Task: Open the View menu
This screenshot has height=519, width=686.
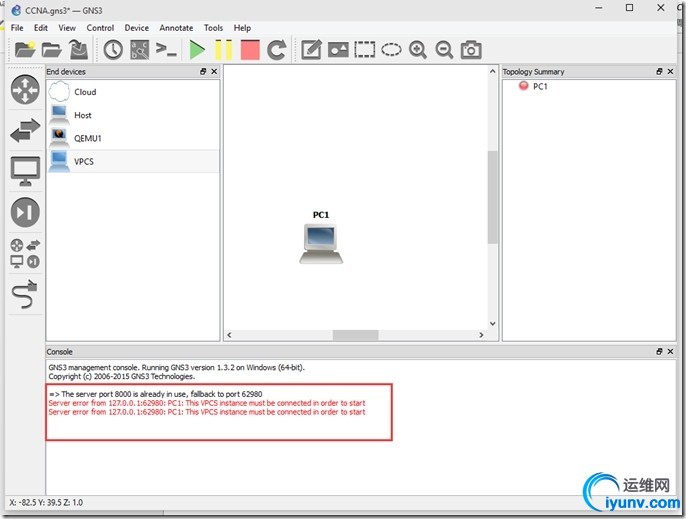Action: click(x=67, y=28)
